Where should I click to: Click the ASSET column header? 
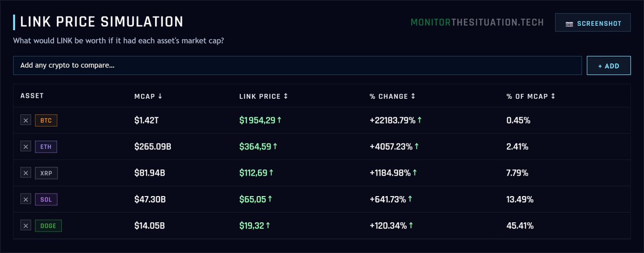pyautogui.click(x=32, y=96)
